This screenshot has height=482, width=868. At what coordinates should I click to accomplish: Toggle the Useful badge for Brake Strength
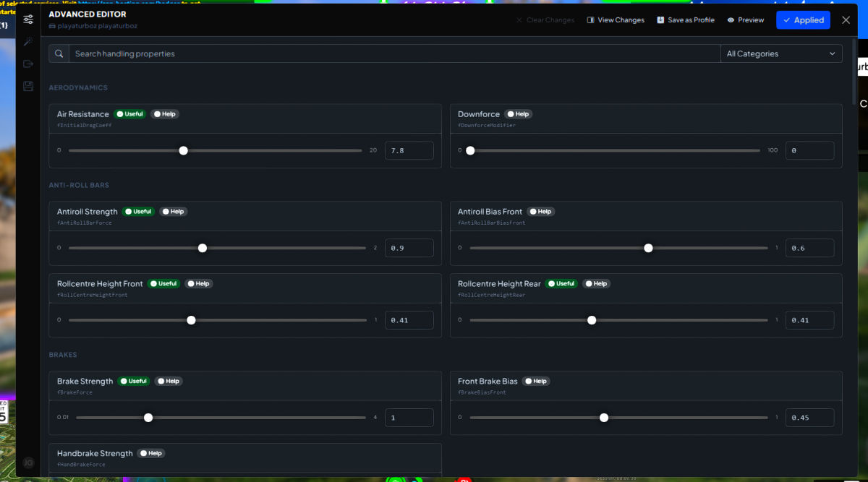tap(134, 382)
